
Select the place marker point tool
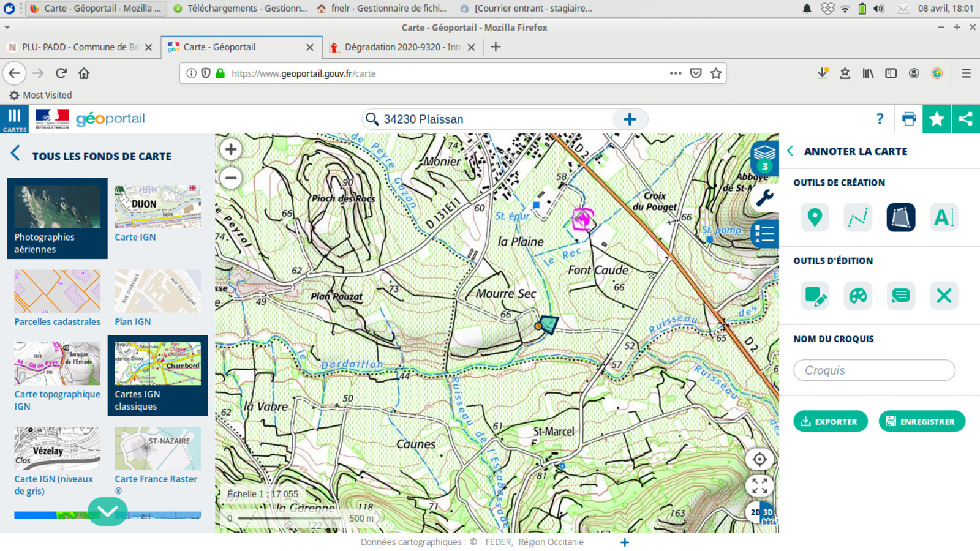pyautogui.click(x=814, y=217)
